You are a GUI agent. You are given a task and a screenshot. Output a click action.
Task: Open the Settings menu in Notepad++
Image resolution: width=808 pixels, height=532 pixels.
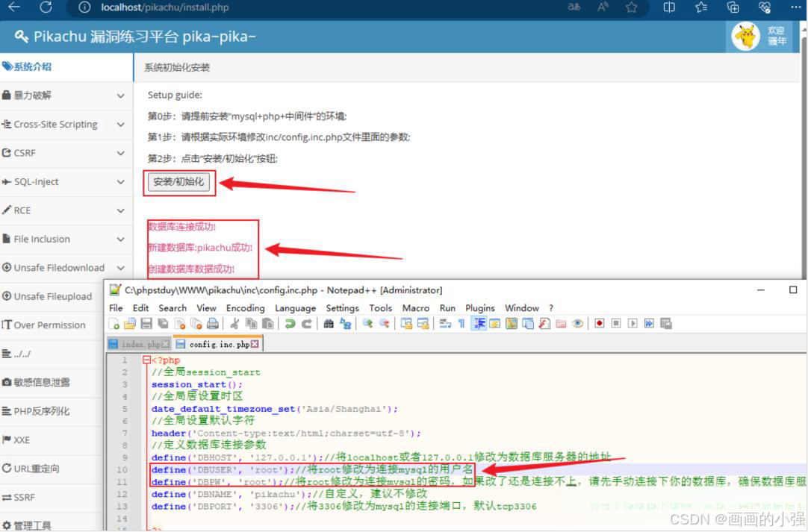tap(342, 308)
